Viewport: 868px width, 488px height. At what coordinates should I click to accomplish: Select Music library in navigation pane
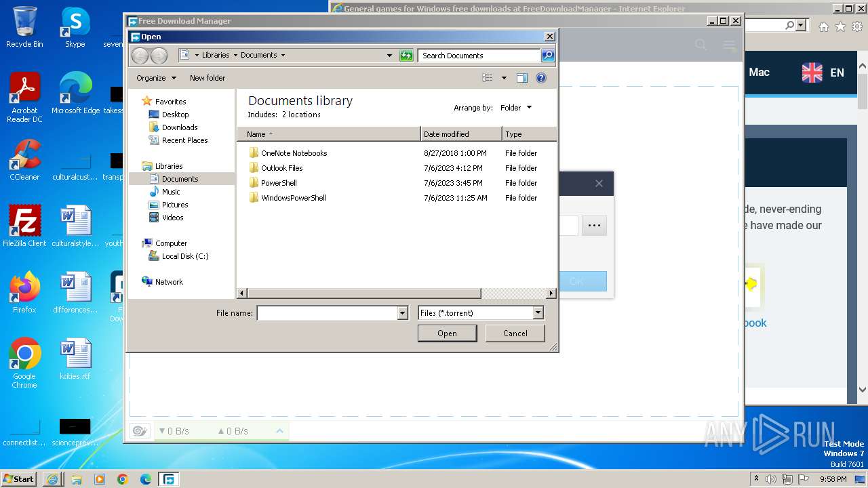171,192
